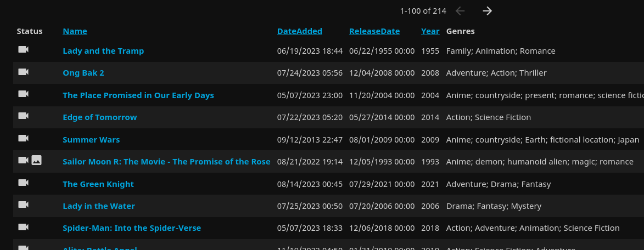Screen dimensions: 644x250
Task: Click the video icon for Spider-Man: Into the Spider-Verse
Action: pos(23,227)
